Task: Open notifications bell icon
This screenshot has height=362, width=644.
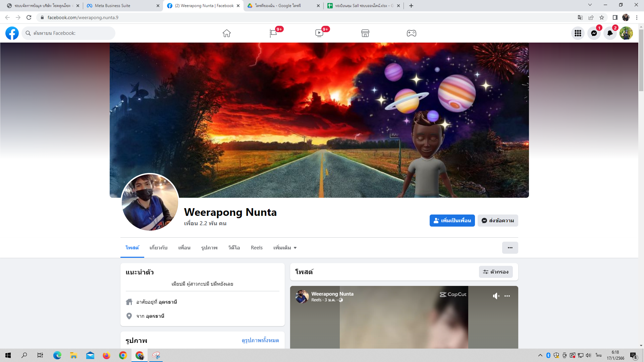Action: [x=610, y=33]
